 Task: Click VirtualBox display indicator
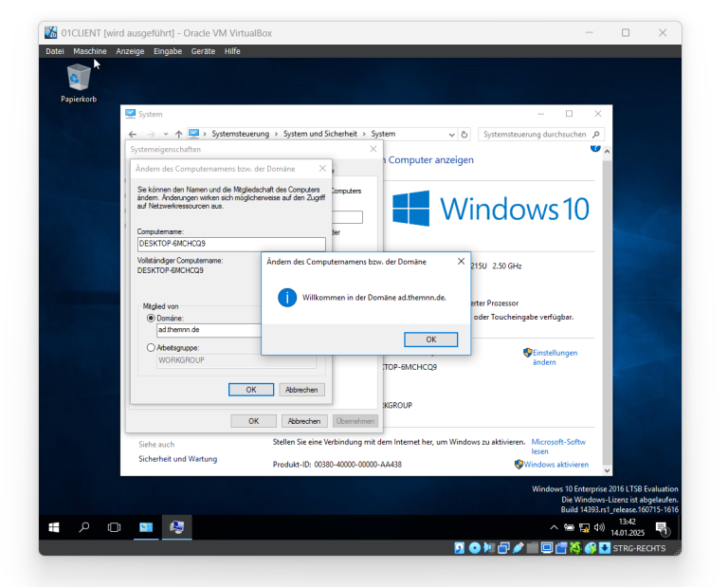(547, 548)
